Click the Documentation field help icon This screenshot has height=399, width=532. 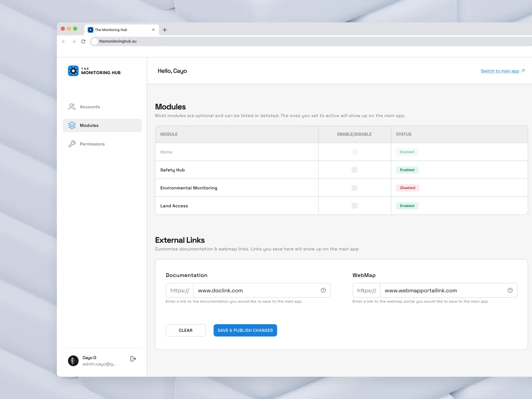[323, 290]
